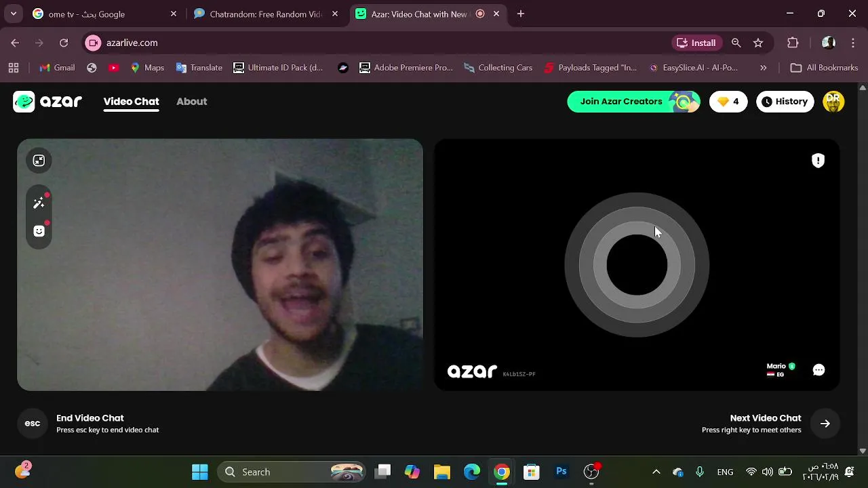Click the Azar logo in the header

click(47, 102)
